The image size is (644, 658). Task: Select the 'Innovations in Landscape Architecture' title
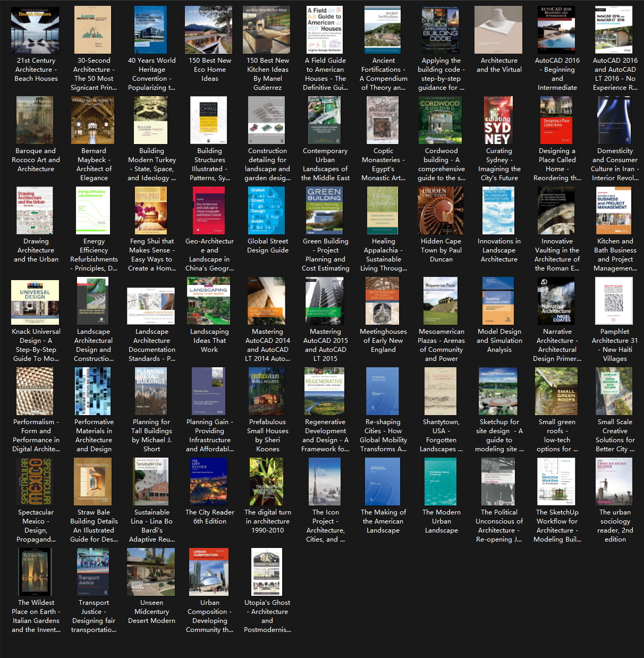click(x=499, y=250)
